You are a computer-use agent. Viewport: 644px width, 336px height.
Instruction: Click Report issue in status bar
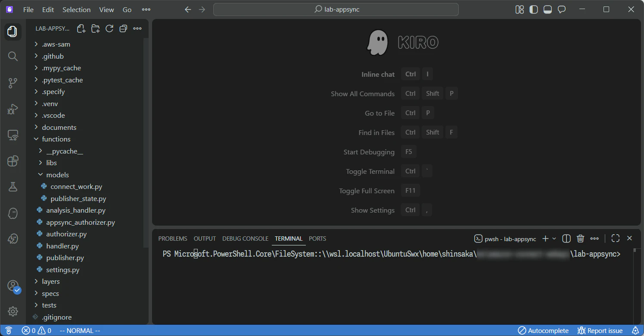point(600,331)
